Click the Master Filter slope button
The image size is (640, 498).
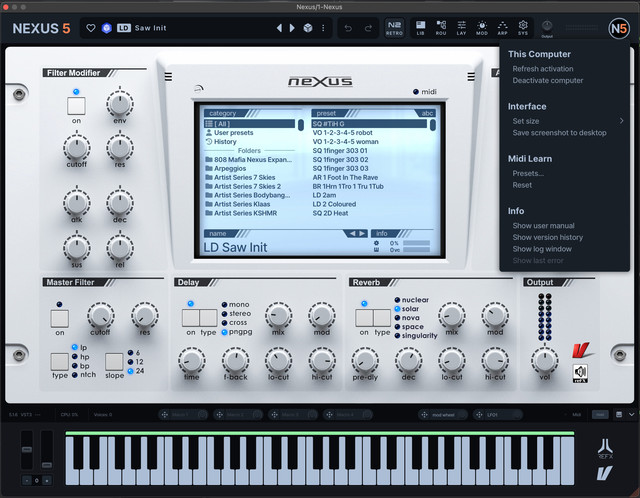point(114,362)
